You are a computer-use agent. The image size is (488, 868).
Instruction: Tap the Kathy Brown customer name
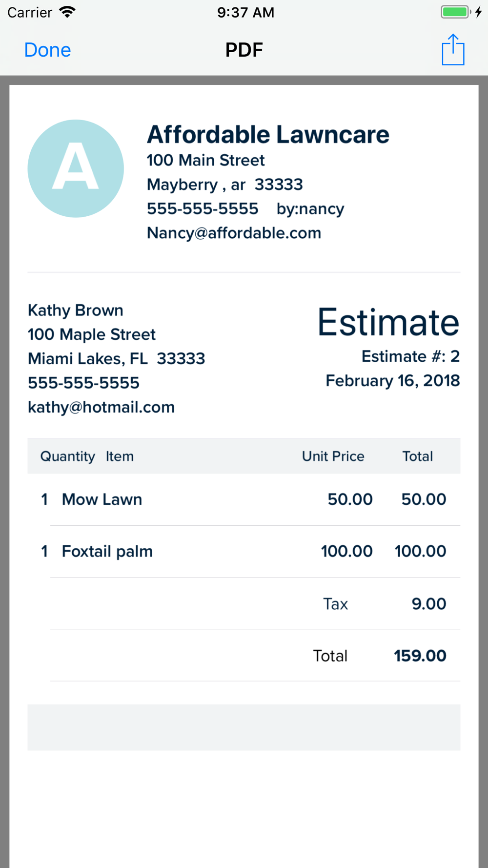75,310
